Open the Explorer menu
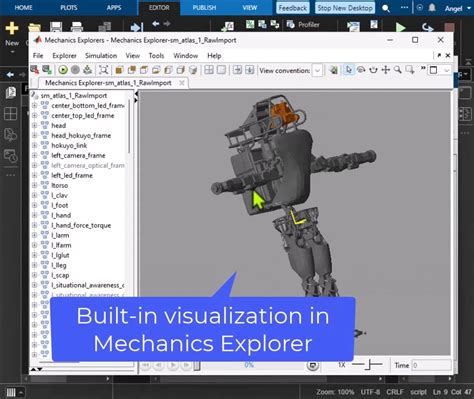The width and height of the screenshot is (474, 399). pyautogui.click(x=64, y=56)
